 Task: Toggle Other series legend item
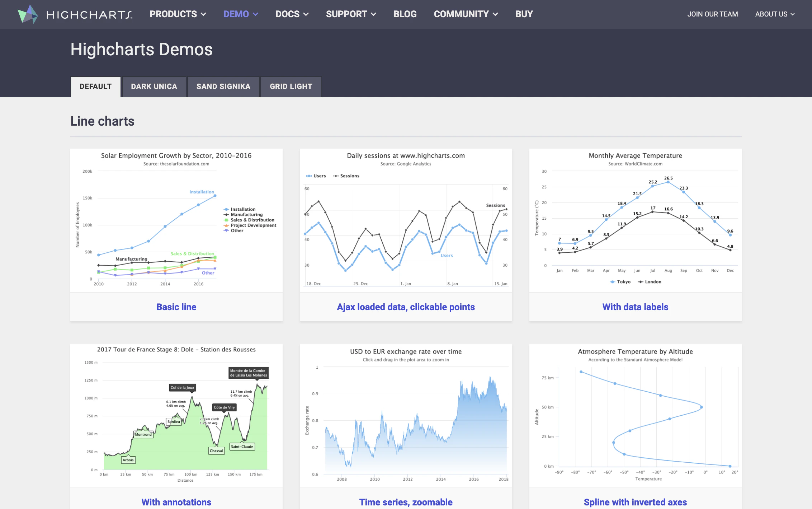click(x=233, y=231)
